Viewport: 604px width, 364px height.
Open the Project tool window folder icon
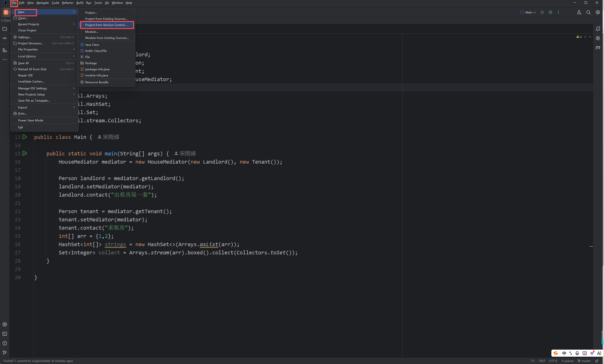point(5,29)
